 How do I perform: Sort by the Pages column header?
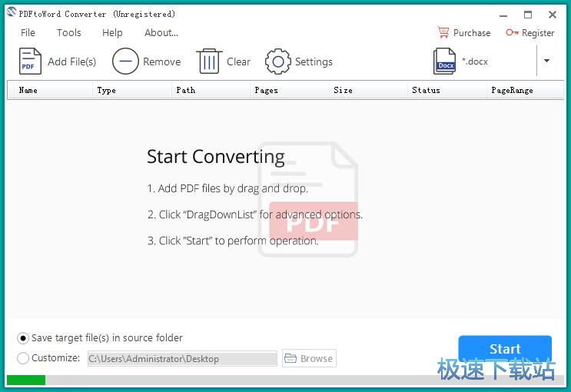(290, 90)
